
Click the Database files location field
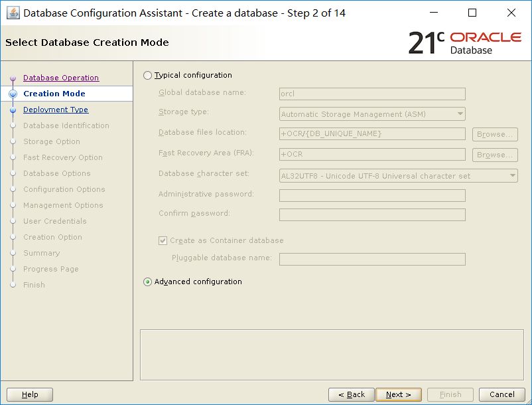point(372,133)
